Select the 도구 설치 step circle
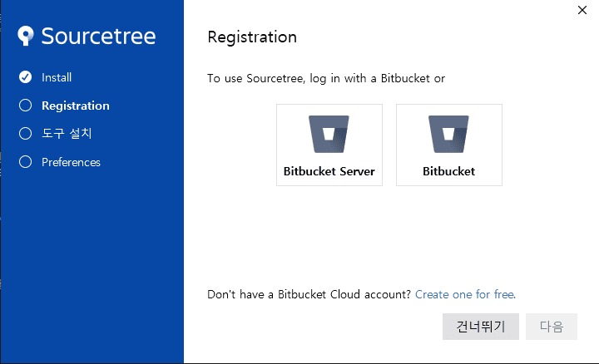 tap(25, 134)
